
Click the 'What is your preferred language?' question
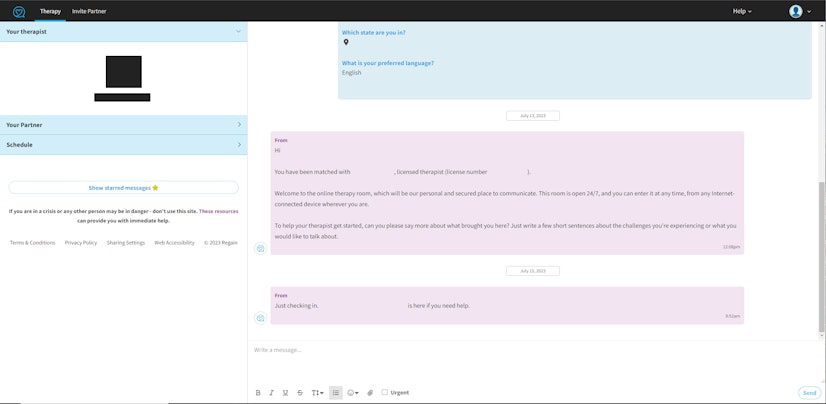click(388, 63)
